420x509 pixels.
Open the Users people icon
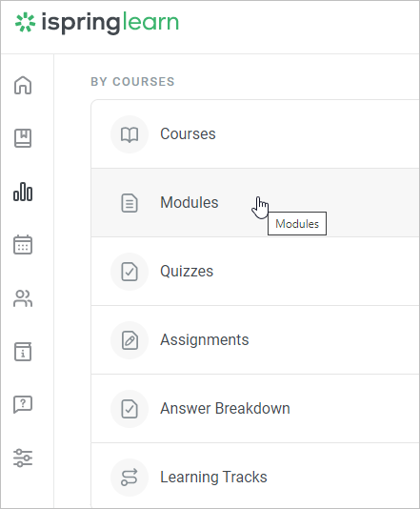pyautogui.click(x=23, y=298)
